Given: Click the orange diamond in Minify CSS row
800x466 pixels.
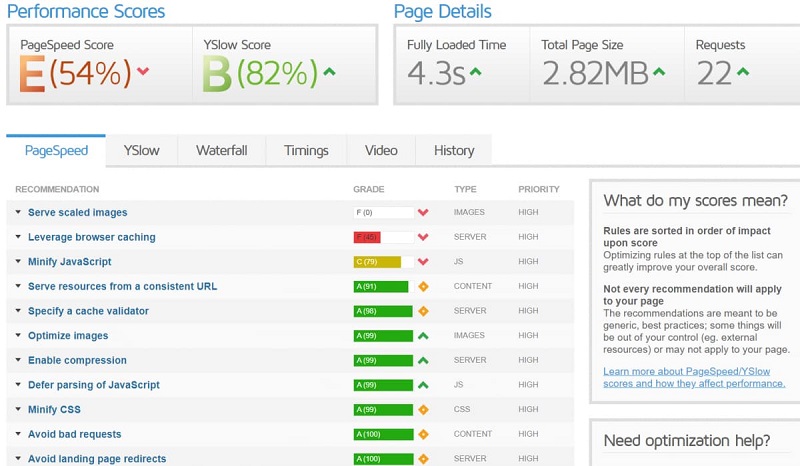Looking at the screenshot, I should [423, 409].
